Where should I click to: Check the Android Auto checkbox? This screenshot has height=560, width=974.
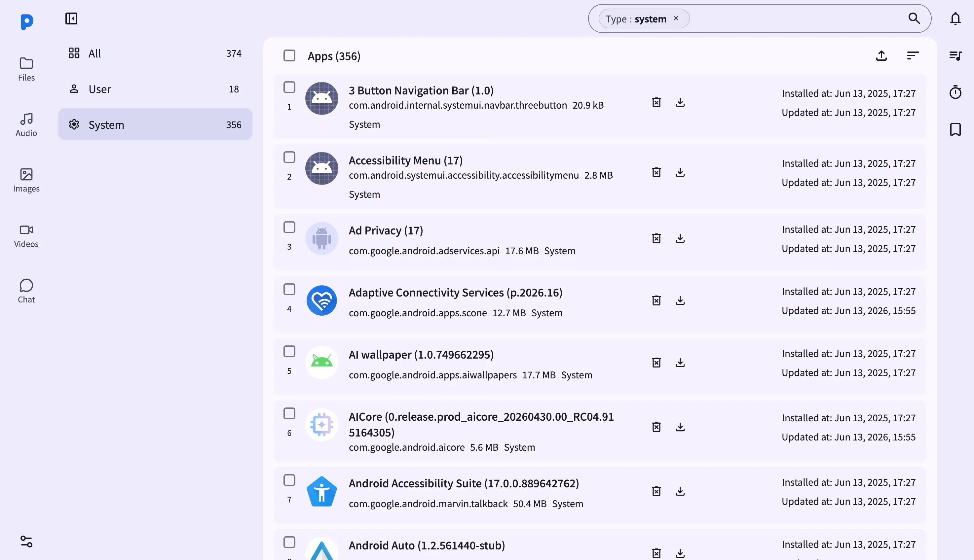pos(289,542)
